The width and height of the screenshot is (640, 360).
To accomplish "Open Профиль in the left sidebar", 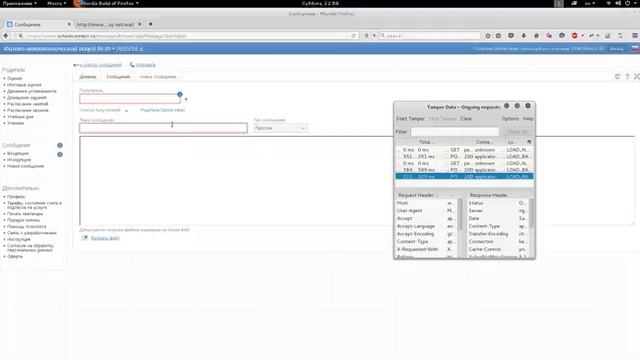I will [x=16, y=197].
